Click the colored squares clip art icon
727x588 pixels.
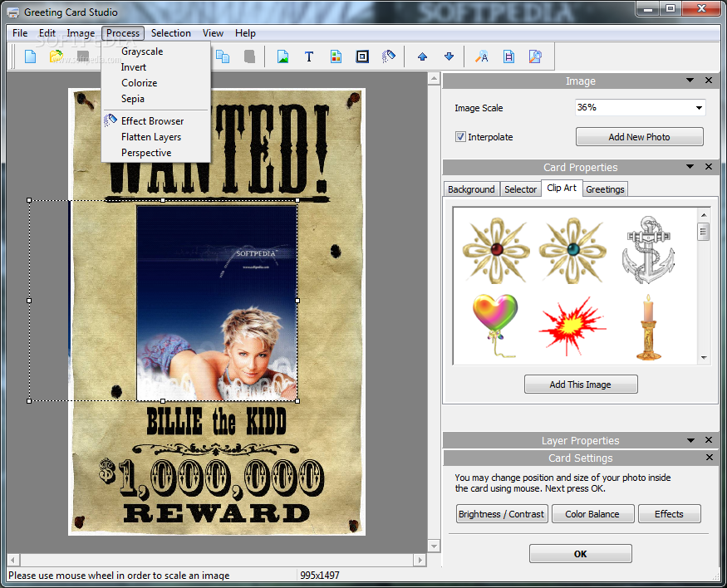click(336, 56)
